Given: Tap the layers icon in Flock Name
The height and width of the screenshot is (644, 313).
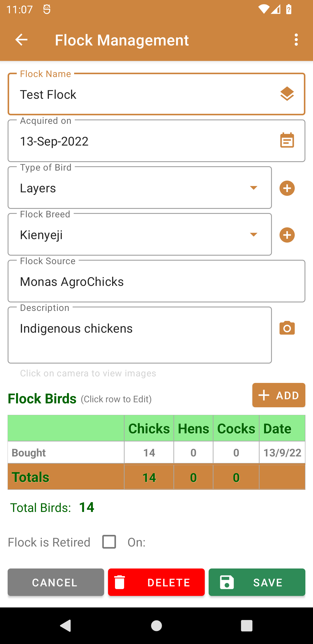Looking at the screenshot, I should [287, 94].
